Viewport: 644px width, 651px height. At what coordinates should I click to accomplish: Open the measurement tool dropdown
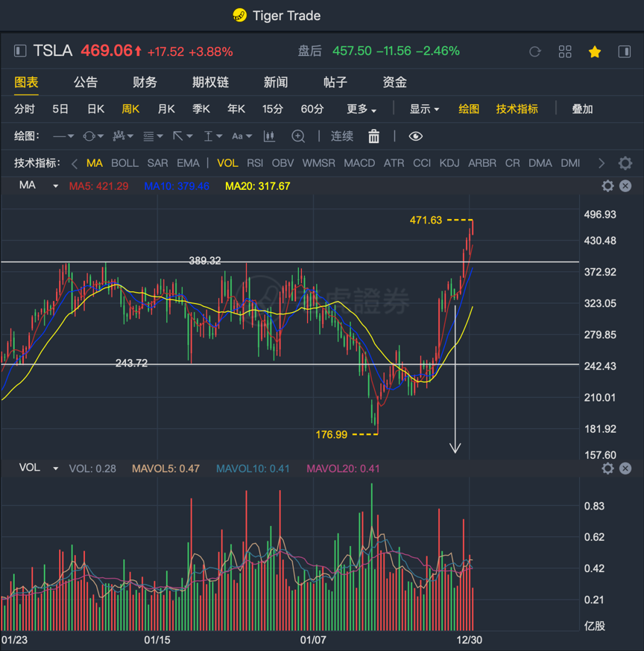(x=213, y=136)
